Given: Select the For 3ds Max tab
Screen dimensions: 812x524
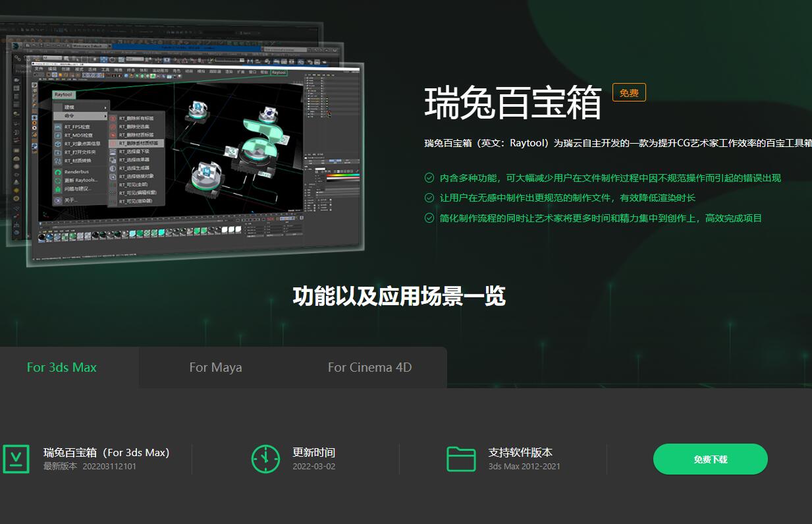Looking at the screenshot, I should coord(62,367).
